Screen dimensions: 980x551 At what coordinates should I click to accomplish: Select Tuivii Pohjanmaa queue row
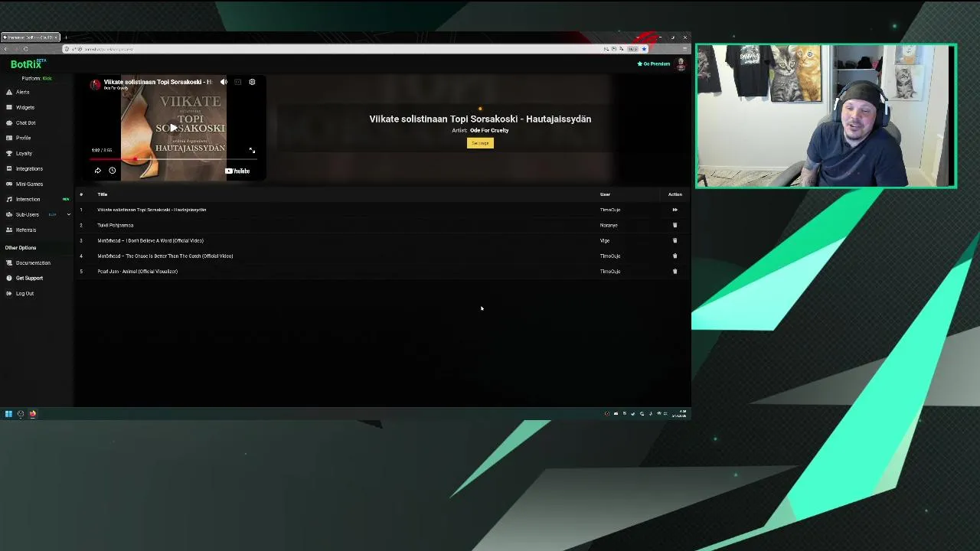click(x=381, y=225)
